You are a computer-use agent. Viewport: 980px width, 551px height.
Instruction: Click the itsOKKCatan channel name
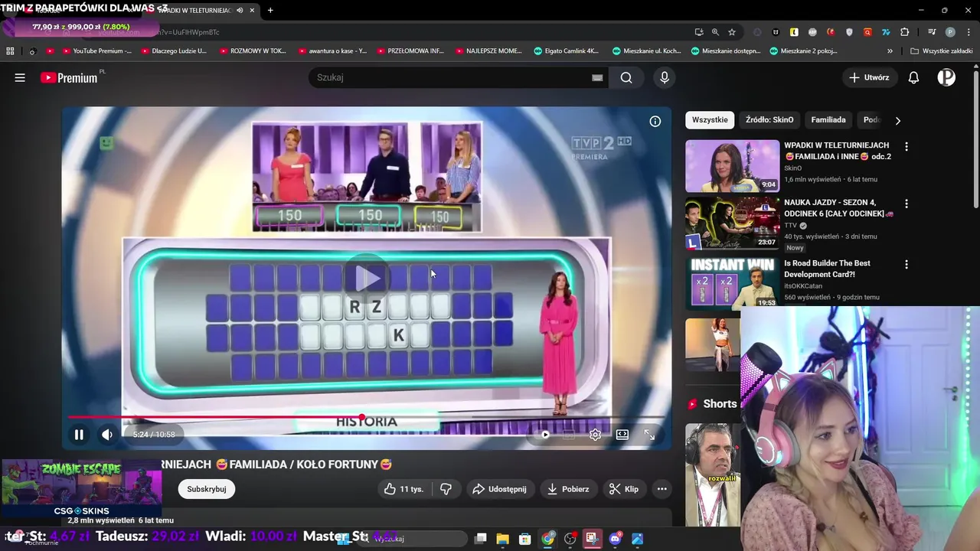pos(805,286)
